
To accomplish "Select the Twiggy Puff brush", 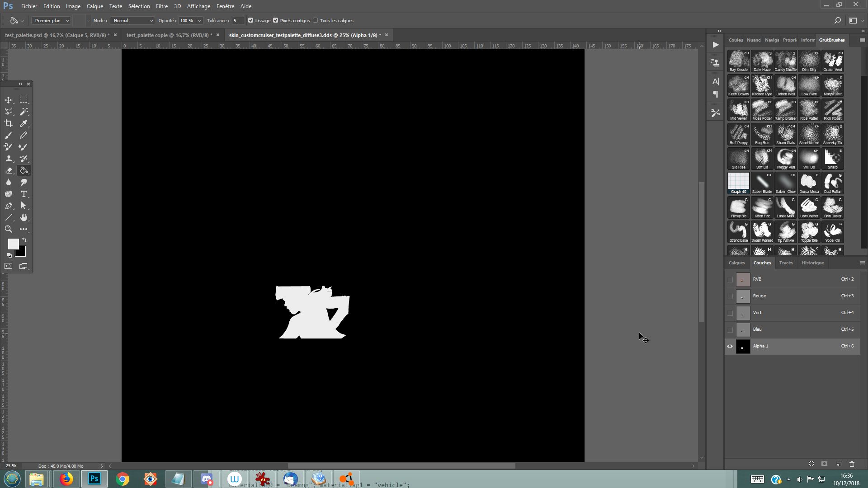I will 785,159.
